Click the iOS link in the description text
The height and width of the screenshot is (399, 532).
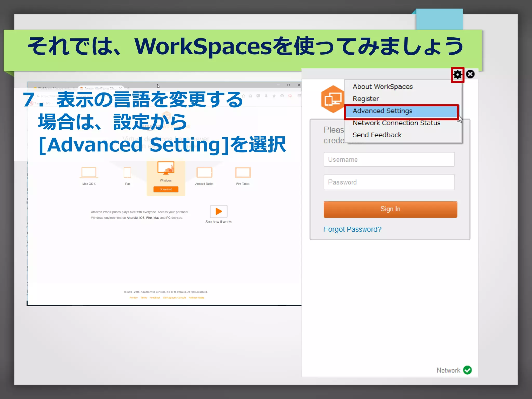pyautogui.click(x=142, y=218)
